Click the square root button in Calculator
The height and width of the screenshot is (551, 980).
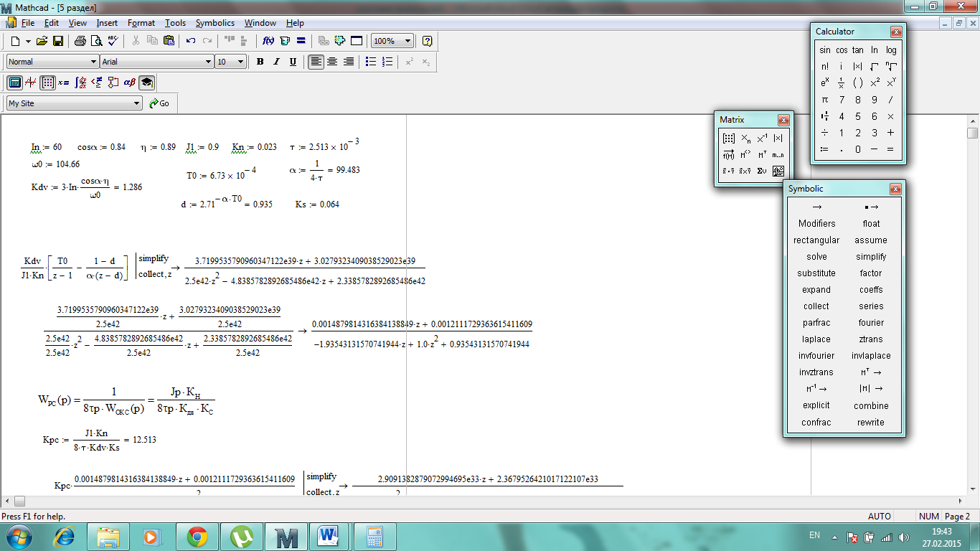click(x=875, y=67)
